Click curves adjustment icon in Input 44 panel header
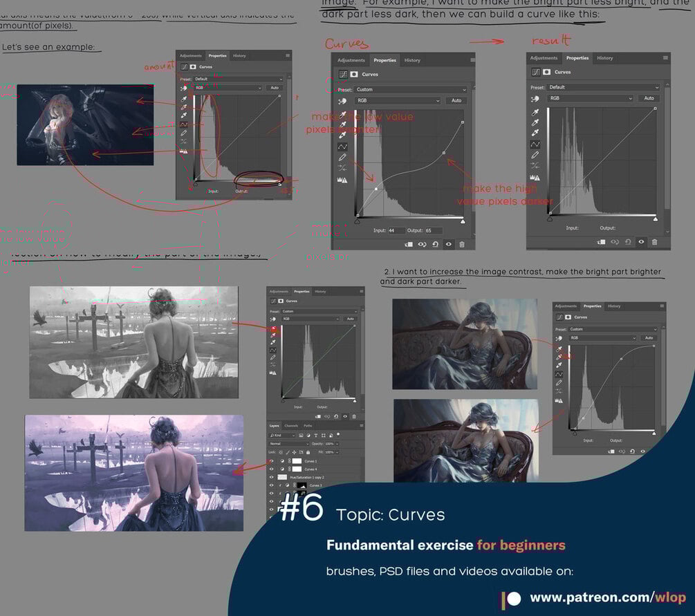695x616 pixels. pyautogui.click(x=343, y=74)
